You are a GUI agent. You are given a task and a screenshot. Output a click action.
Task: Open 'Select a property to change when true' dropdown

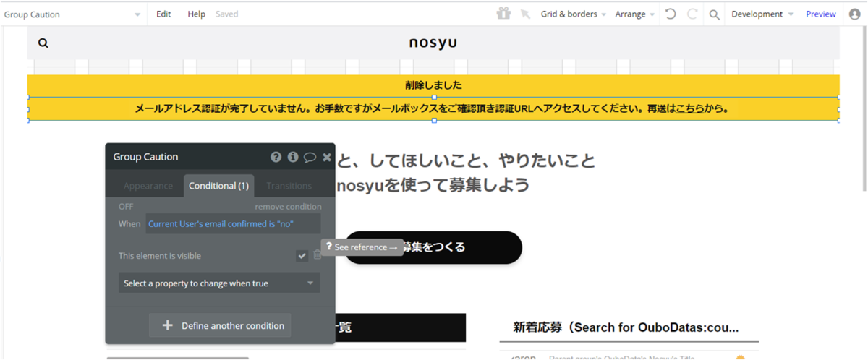(219, 283)
